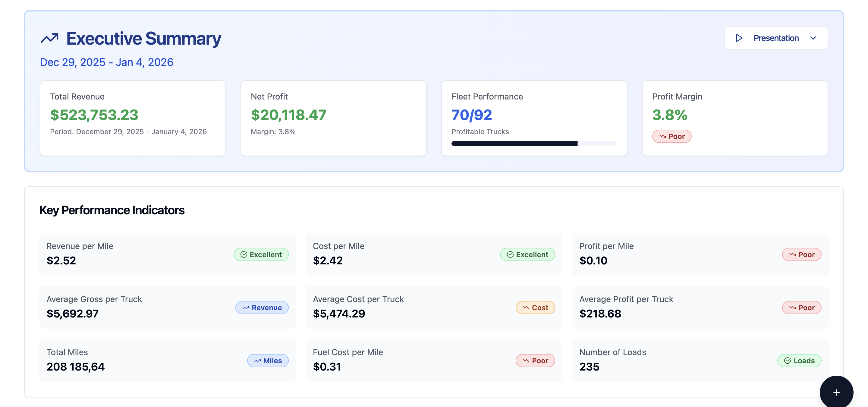Click the trend icon inside the Miles badge

click(x=258, y=361)
